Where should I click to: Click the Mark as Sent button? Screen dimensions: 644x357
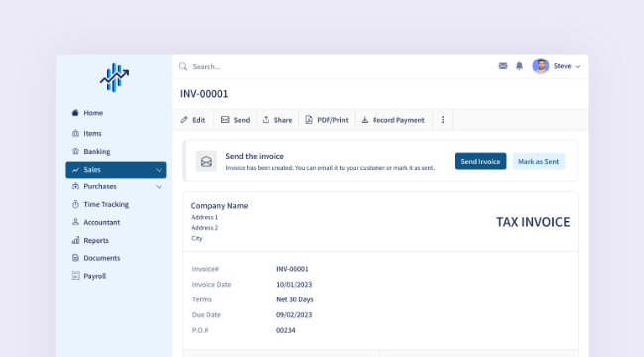[x=539, y=161]
